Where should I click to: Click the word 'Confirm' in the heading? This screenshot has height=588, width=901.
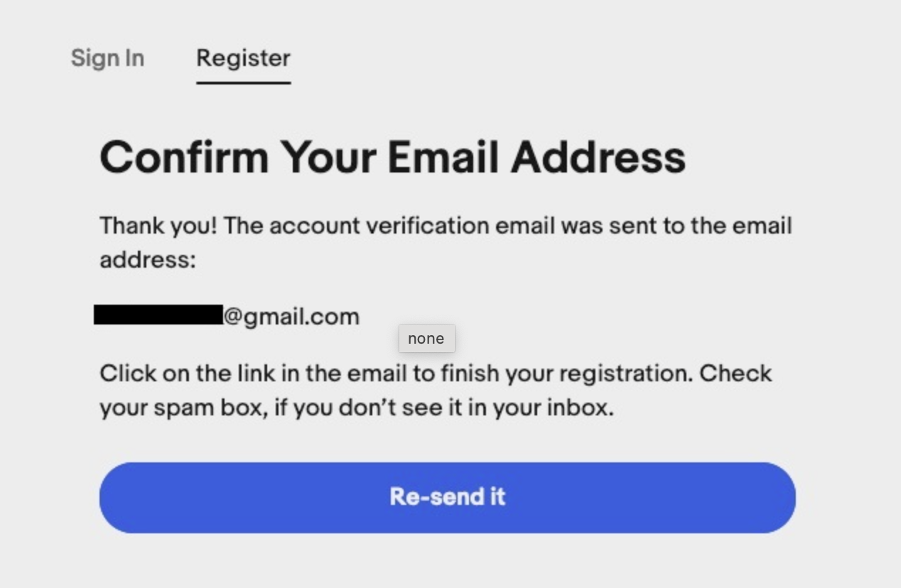point(184,157)
